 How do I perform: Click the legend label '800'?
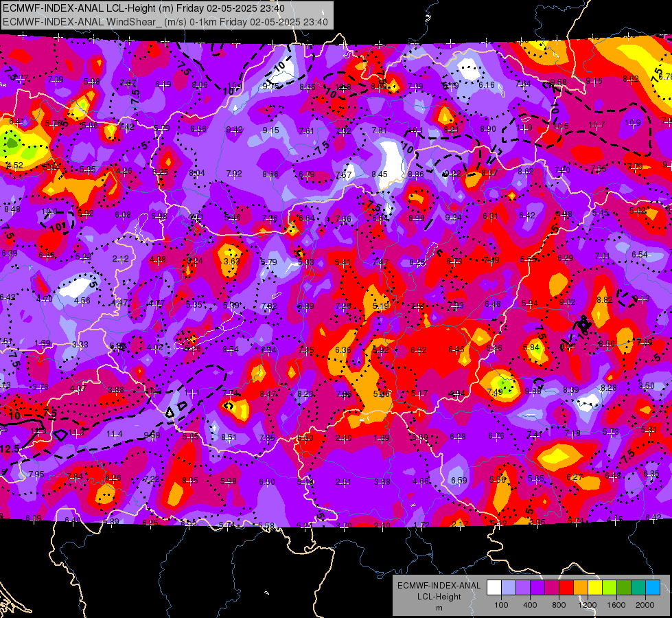559,605
